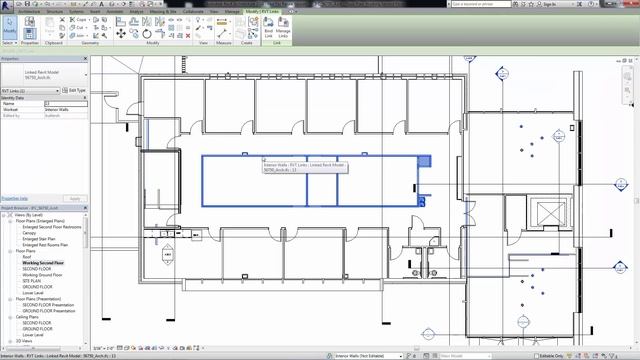Open GROUND FLOOR Presentation view
Image resolution: width=640 pixels, height=360 pixels.
(x=49, y=311)
